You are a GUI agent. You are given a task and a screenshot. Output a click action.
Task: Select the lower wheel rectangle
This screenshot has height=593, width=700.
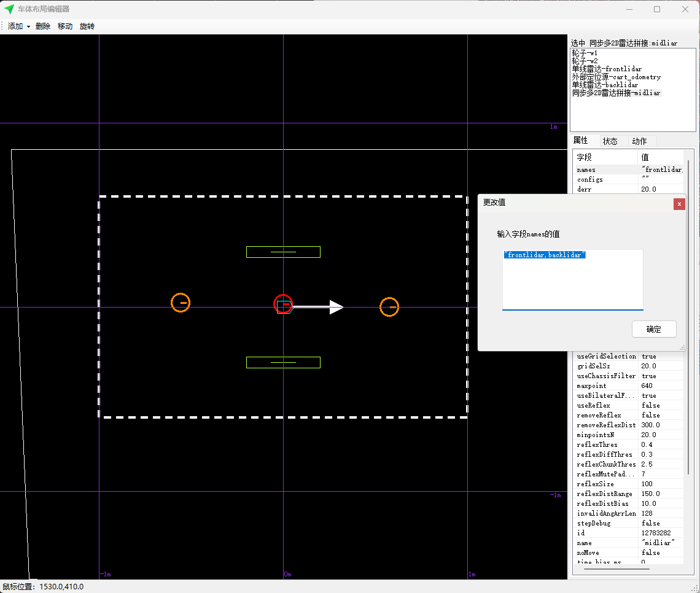pyautogui.click(x=283, y=362)
